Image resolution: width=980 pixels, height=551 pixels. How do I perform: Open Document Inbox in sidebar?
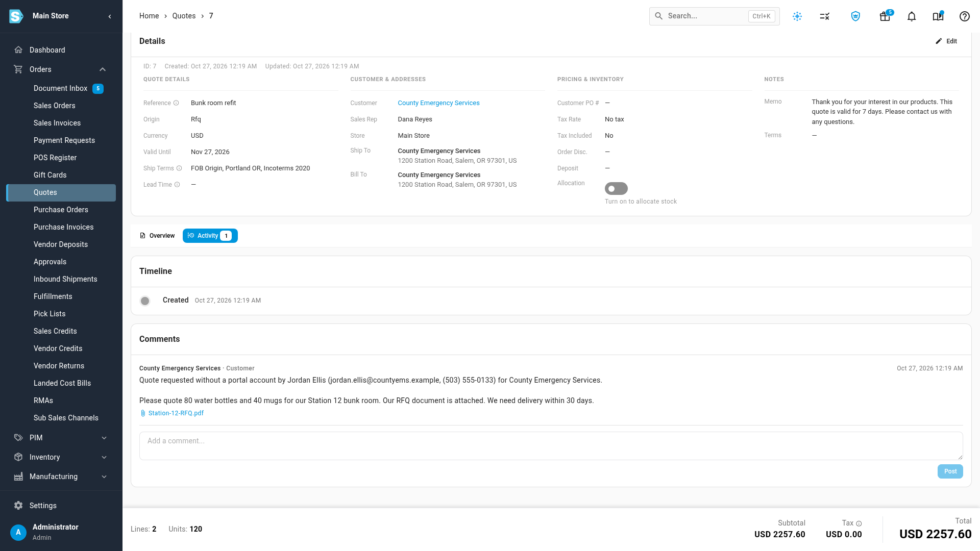pyautogui.click(x=61, y=88)
